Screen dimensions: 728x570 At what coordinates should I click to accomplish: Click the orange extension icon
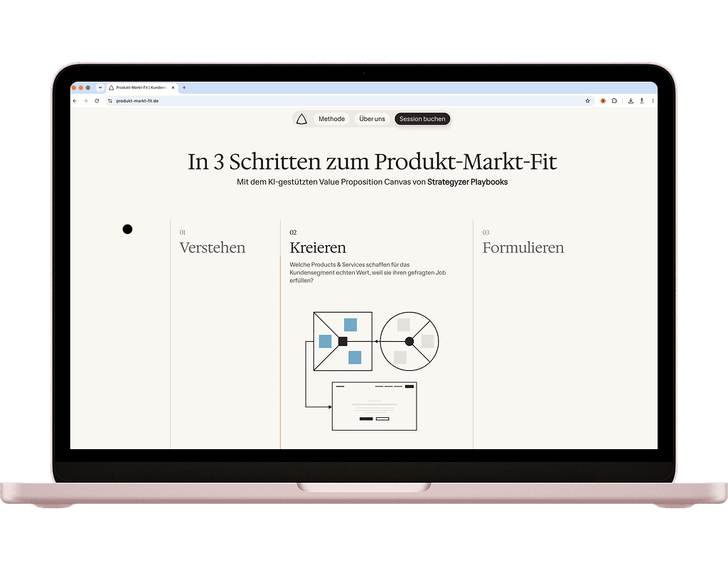[603, 101]
